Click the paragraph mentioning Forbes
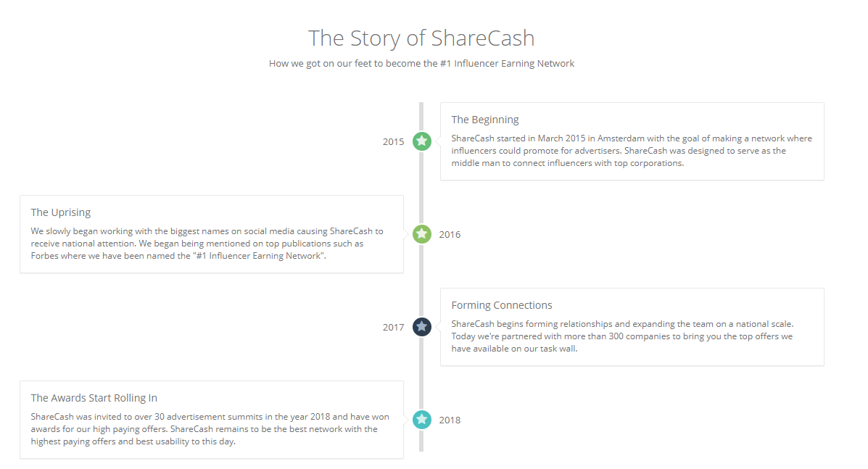Image resolution: width=868 pixels, height=469 pixels. click(207, 244)
